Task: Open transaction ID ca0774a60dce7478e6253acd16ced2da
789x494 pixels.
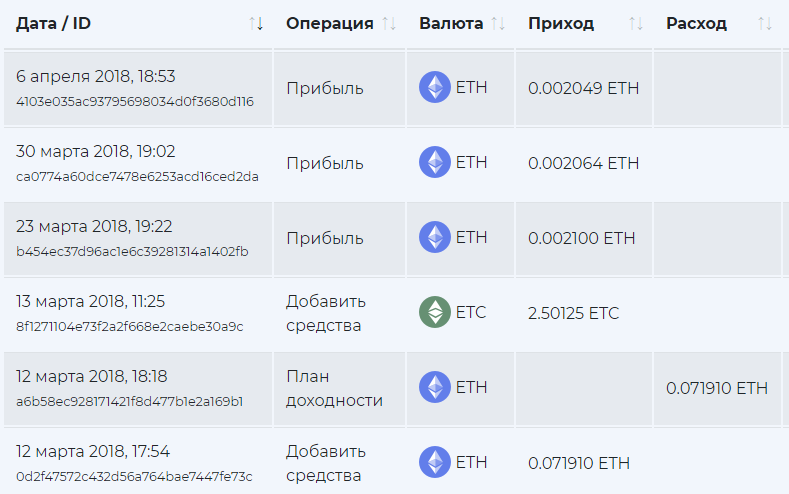Action: click(137, 176)
